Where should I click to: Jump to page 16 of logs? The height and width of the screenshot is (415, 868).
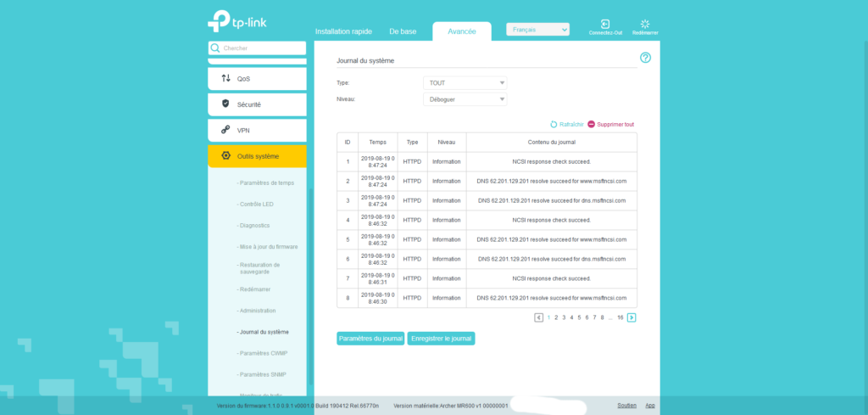[620, 317]
